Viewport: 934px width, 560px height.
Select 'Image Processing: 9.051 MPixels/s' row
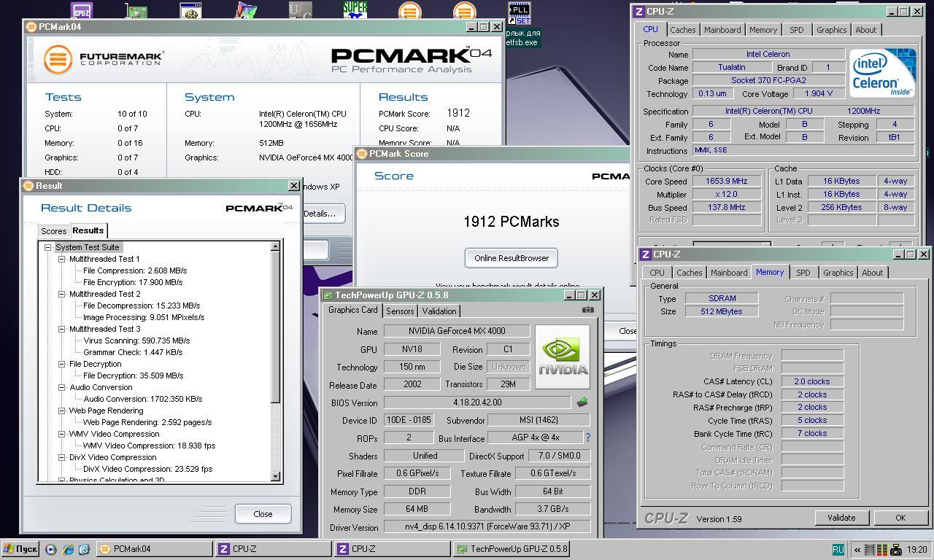coord(143,317)
